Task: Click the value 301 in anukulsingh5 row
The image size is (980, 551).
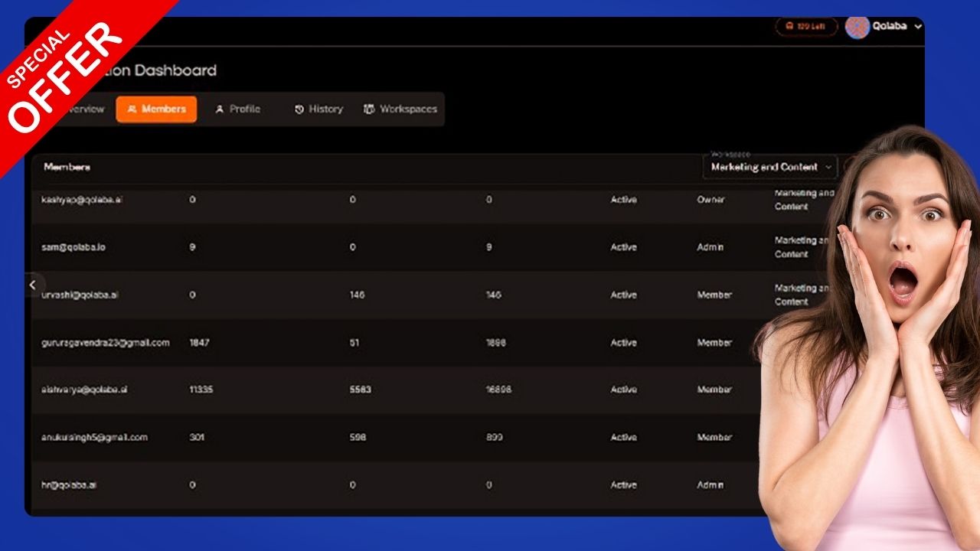Action: click(197, 438)
